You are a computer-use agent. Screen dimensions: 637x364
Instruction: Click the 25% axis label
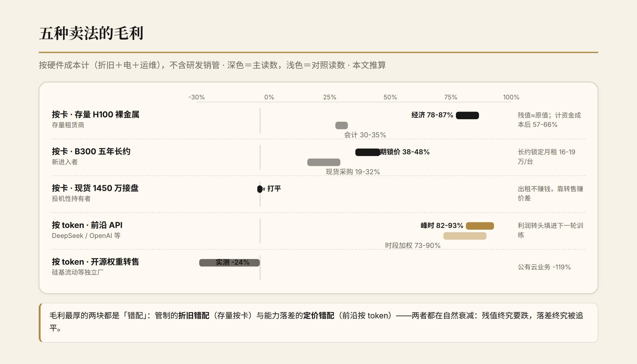click(330, 97)
